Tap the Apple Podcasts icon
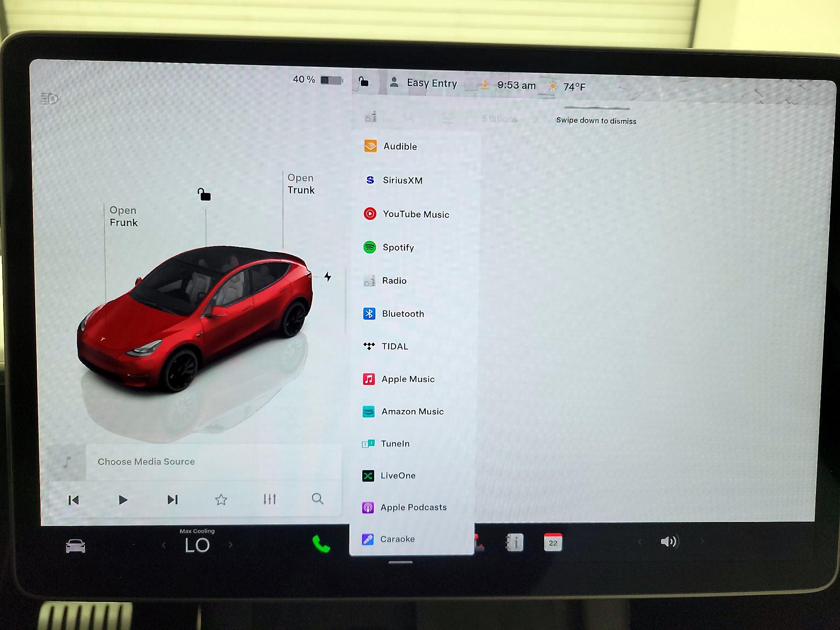 pos(368,507)
